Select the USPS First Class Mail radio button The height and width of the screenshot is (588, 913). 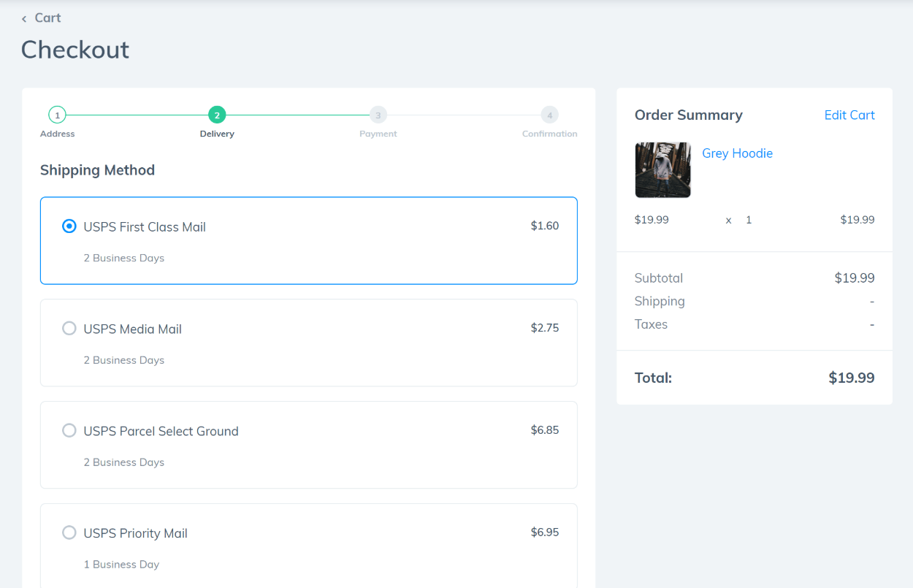click(x=69, y=226)
